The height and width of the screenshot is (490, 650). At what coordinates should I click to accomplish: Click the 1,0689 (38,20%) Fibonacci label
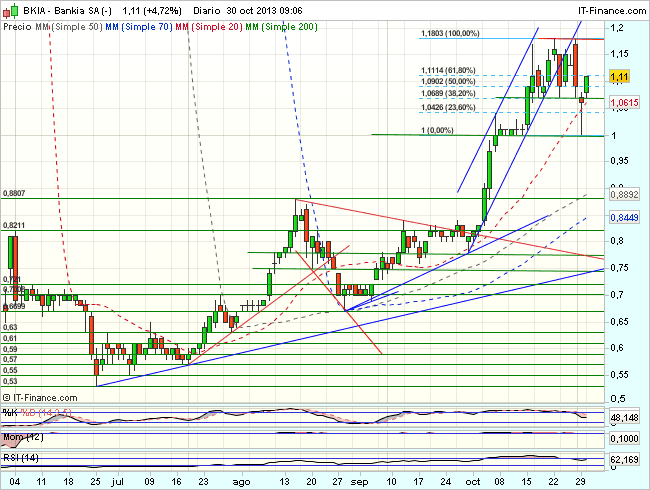click(x=448, y=93)
